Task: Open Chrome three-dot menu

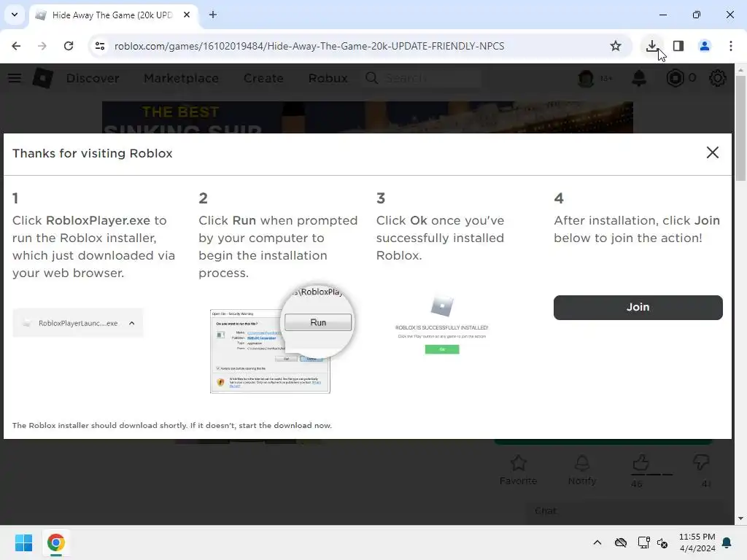Action: point(730,46)
